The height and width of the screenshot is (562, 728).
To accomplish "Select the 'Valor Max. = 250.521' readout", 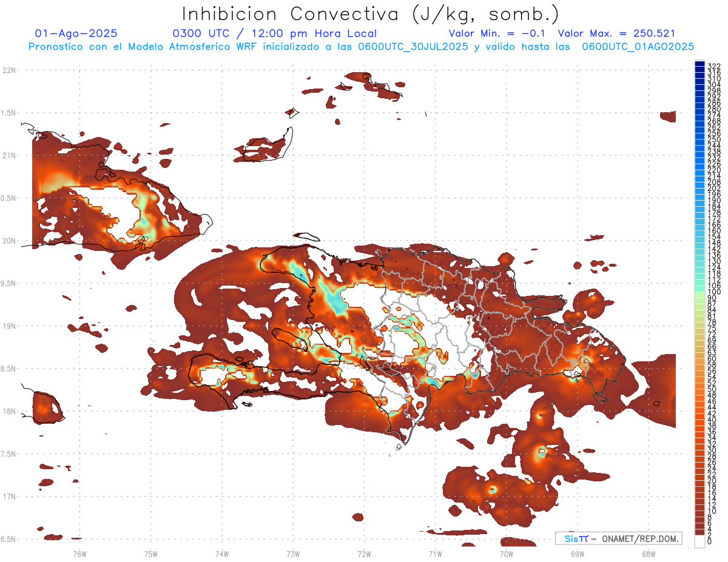I will (x=616, y=33).
